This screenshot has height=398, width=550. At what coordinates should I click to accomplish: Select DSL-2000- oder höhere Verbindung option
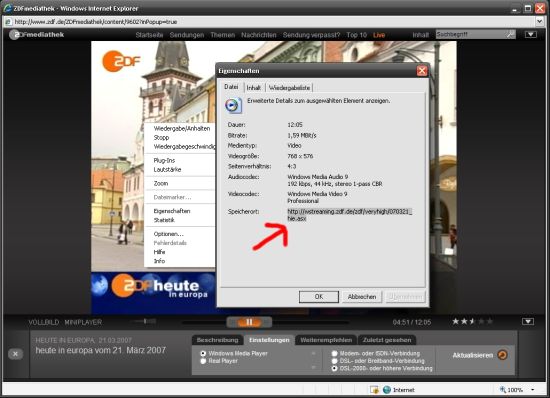335,368
